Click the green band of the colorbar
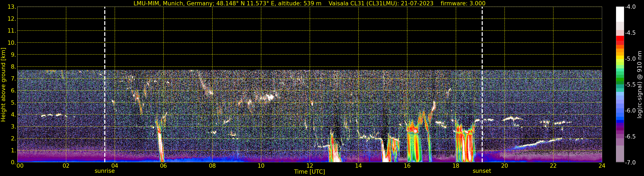This screenshot has height=176, width=644. [620, 79]
